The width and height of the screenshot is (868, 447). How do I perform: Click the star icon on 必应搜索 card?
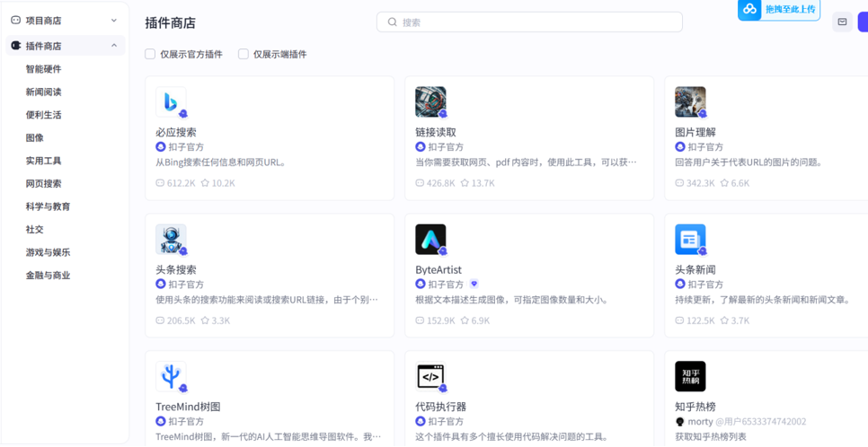click(205, 182)
